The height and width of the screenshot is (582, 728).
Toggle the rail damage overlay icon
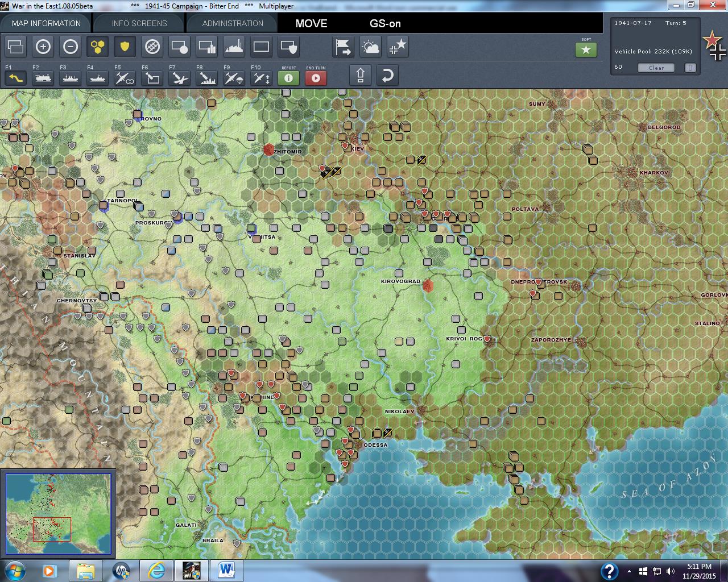tap(152, 47)
